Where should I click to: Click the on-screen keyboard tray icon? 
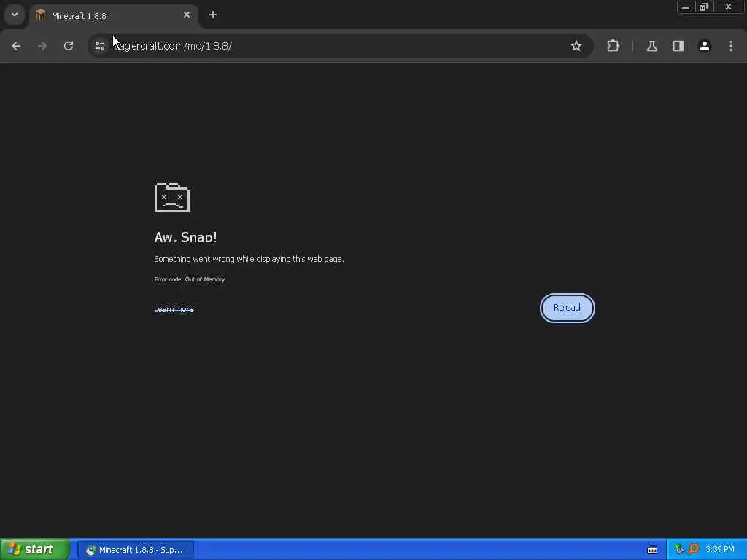(x=652, y=550)
